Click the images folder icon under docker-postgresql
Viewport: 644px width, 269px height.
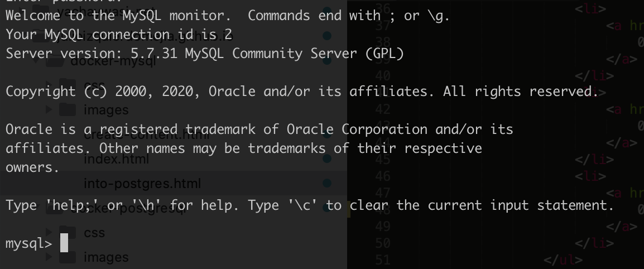(x=68, y=257)
